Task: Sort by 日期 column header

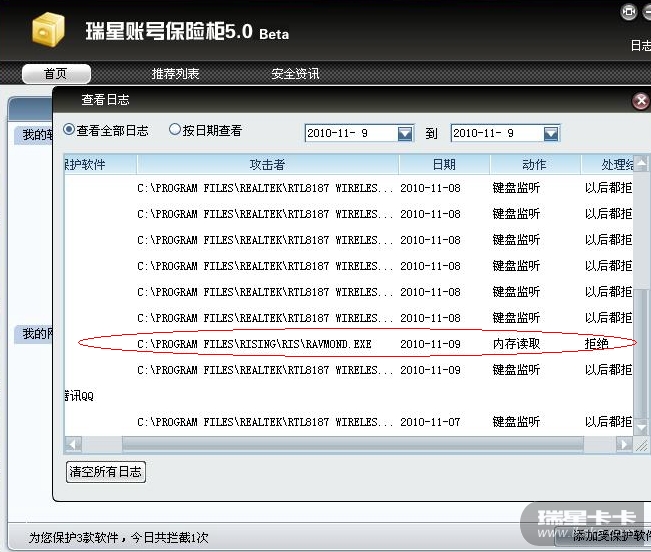Action: (x=444, y=165)
